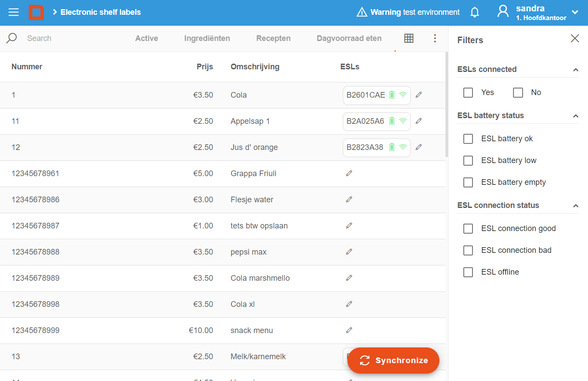This screenshot has width=588, height=381.
Task: Open the grid column layout icon
Action: point(409,38)
